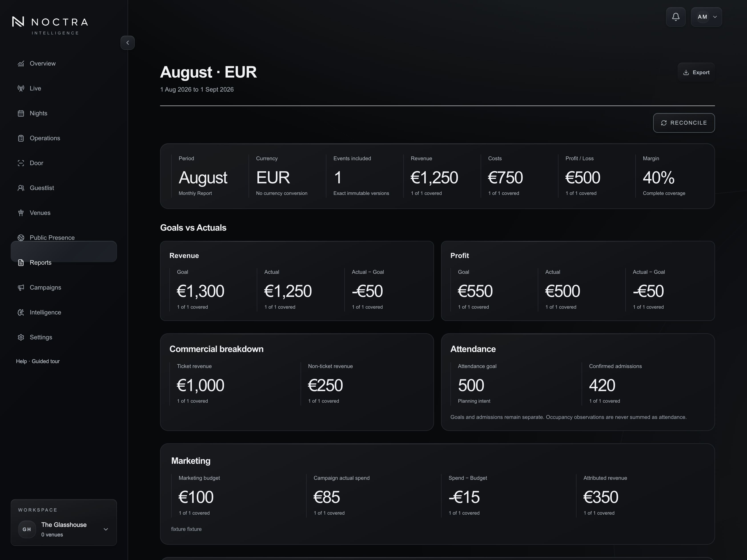Click the €750 Costs figure
Screen dimensions: 747x560
point(505,178)
